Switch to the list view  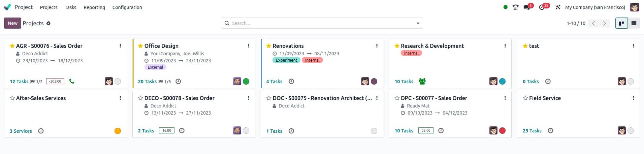[x=634, y=23]
